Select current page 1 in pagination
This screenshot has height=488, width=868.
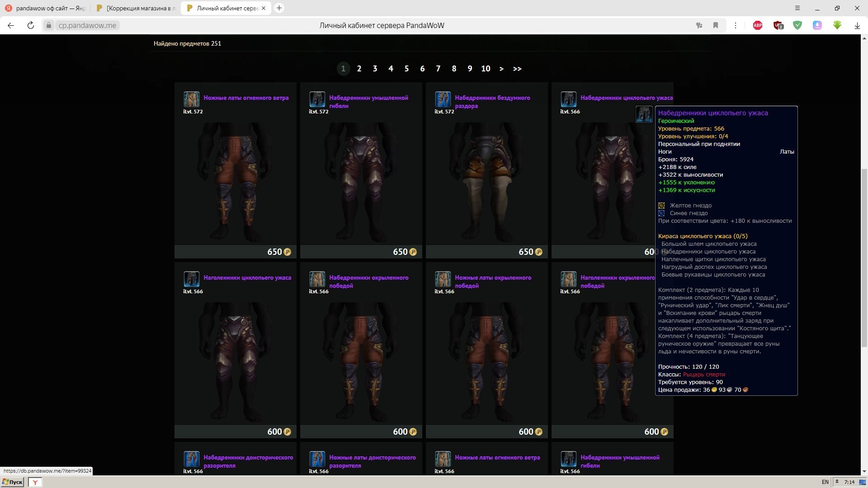click(343, 69)
